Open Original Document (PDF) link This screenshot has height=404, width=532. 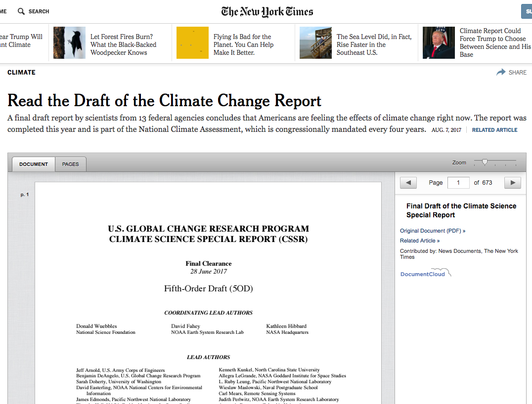(x=433, y=231)
